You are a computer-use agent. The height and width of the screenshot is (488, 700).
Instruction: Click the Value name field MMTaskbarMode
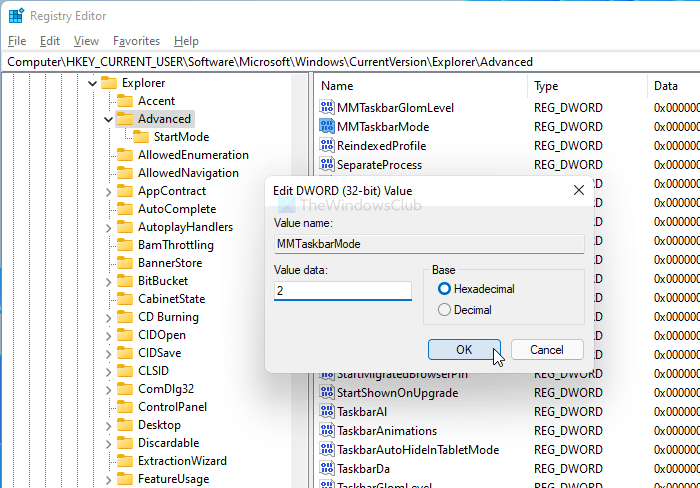coord(429,244)
